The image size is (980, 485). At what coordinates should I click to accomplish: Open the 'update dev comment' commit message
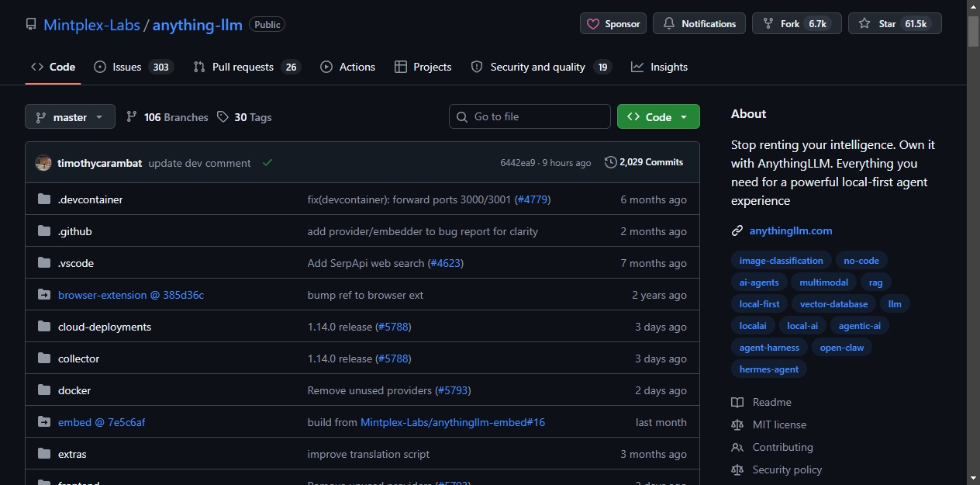click(x=199, y=163)
